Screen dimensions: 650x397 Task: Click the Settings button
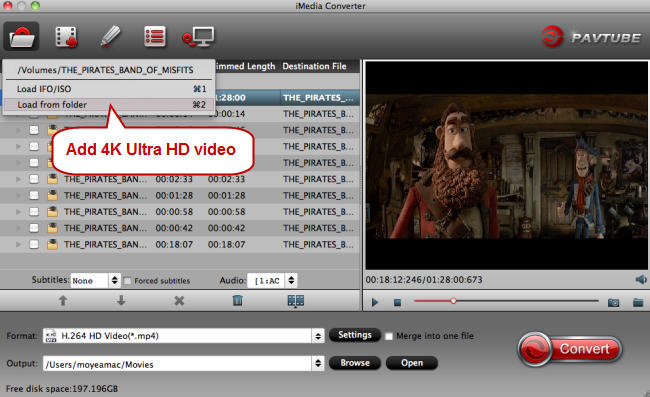[x=355, y=335]
